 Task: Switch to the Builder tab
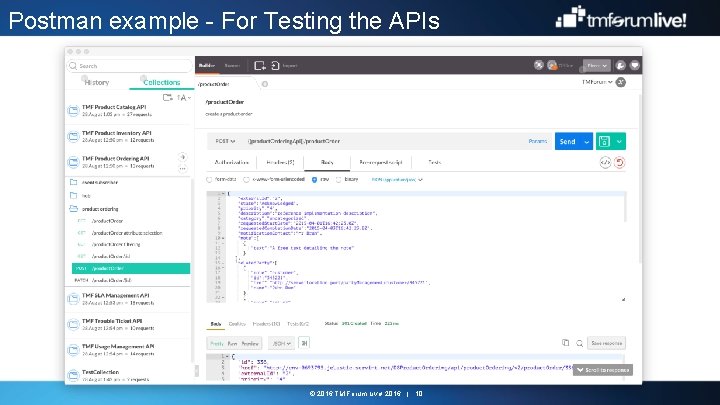[x=207, y=66]
